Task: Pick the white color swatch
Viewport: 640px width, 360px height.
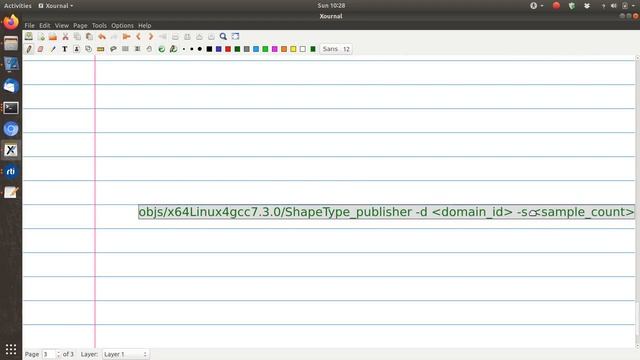Action: click(x=303, y=49)
